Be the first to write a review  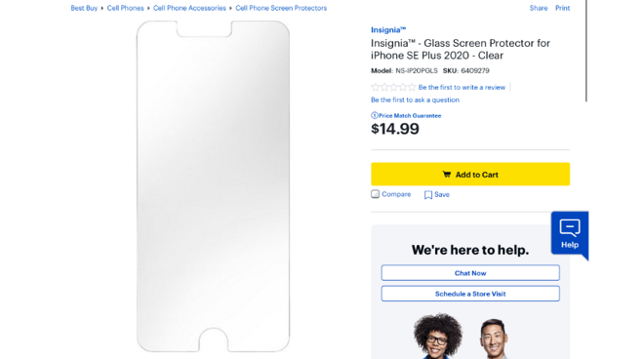[x=462, y=87]
